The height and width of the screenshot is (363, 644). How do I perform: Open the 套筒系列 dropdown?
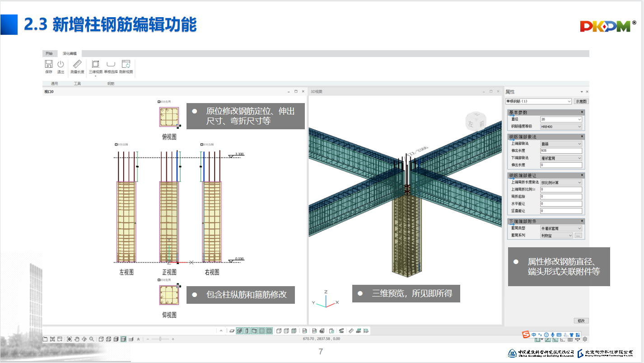556,236
